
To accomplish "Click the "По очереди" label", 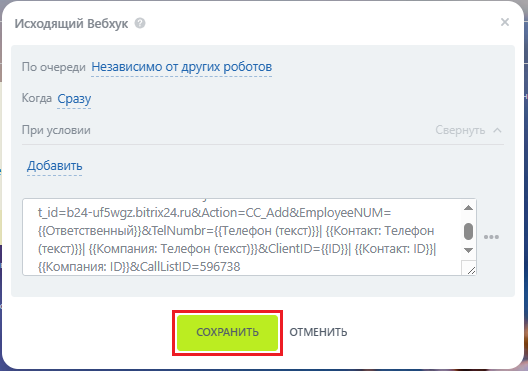I will (x=54, y=67).
